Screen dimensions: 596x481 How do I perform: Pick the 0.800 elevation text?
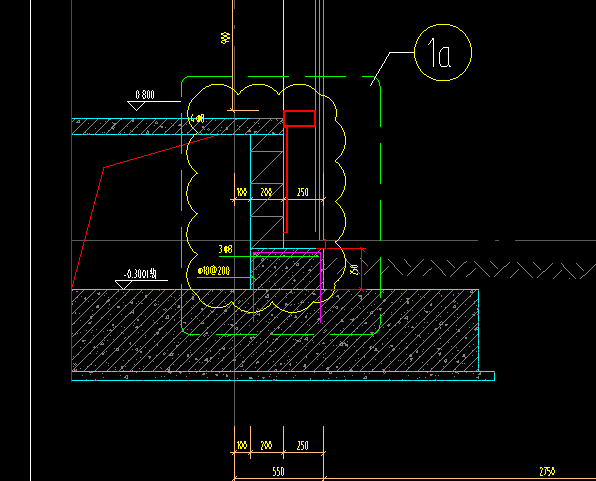[x=145, y=95]
